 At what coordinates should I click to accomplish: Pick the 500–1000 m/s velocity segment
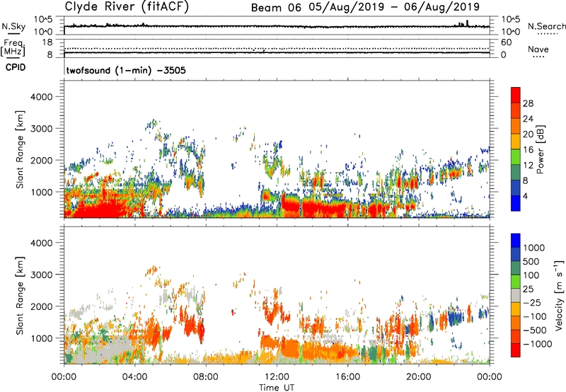[x=516, y=254]
